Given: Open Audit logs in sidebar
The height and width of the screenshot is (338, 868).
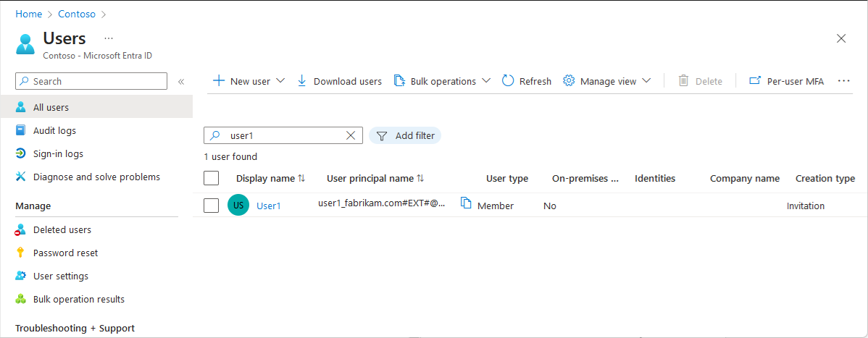Looking at the screenshot, I should pos(54,131).
